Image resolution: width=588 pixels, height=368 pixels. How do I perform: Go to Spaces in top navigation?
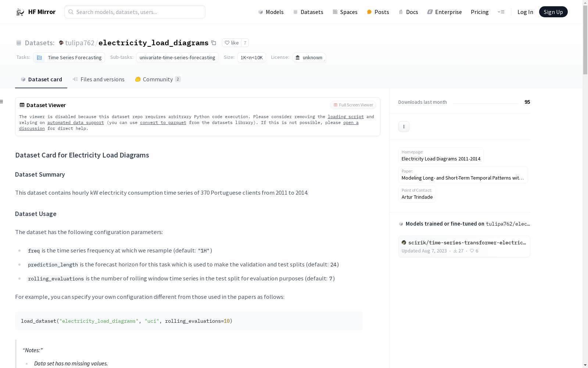tap(345, 12)
